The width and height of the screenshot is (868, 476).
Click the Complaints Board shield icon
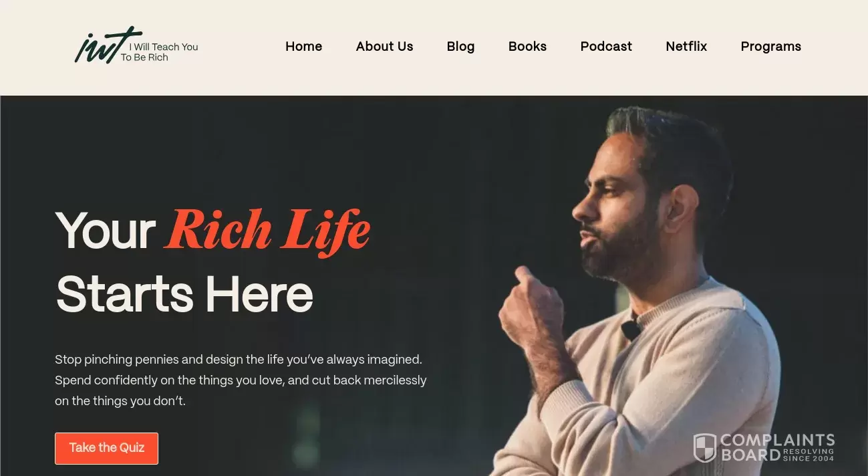[704, 448]
